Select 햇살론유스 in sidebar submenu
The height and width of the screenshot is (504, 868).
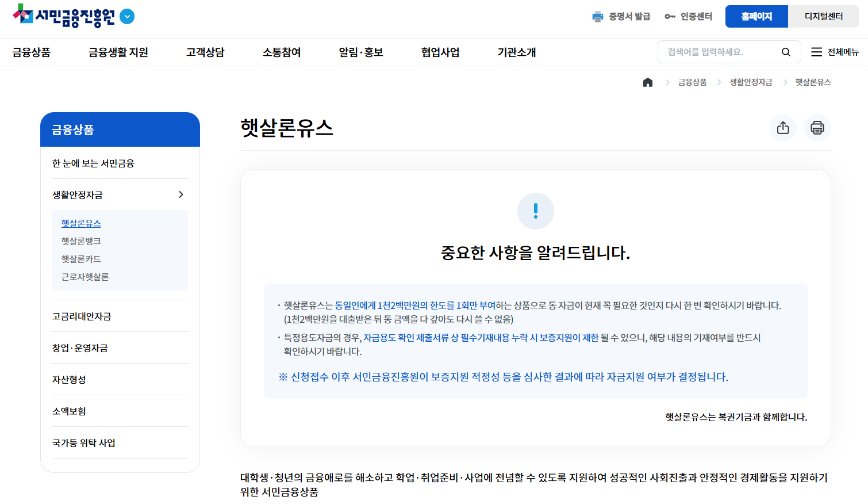[81, 223]
